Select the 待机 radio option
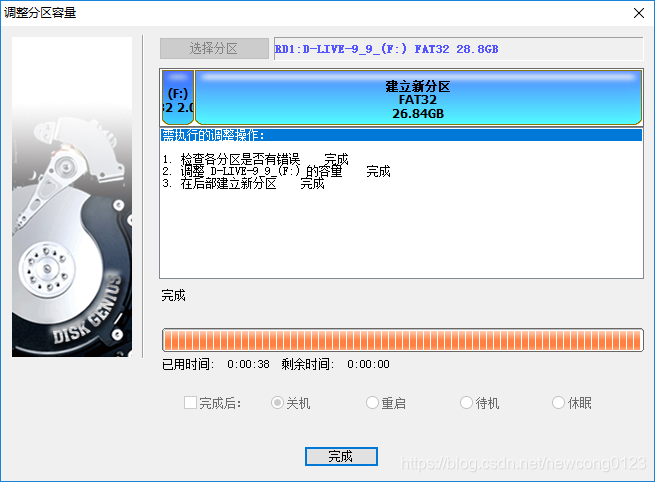Screen dimensions: 656x482 click(466, 403)
